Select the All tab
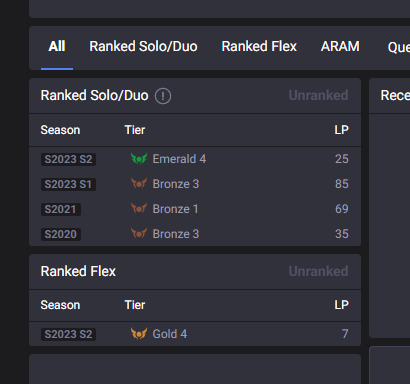 tap(57, 46)
